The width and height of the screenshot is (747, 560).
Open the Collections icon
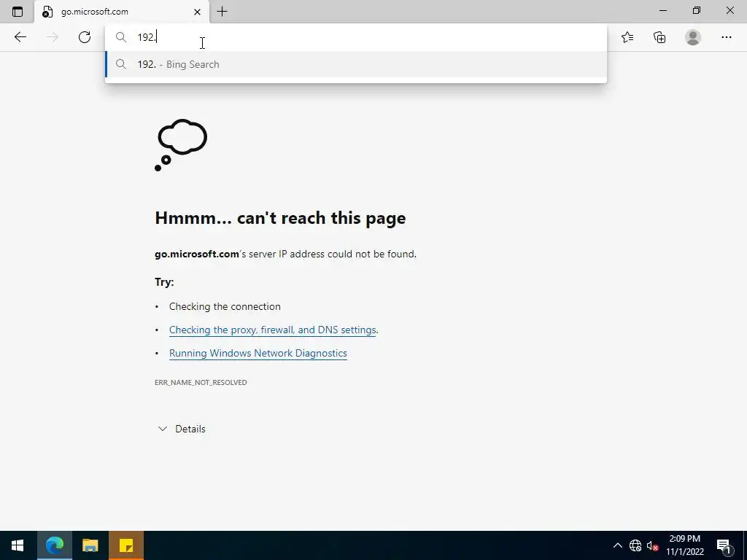coord(659,37)
